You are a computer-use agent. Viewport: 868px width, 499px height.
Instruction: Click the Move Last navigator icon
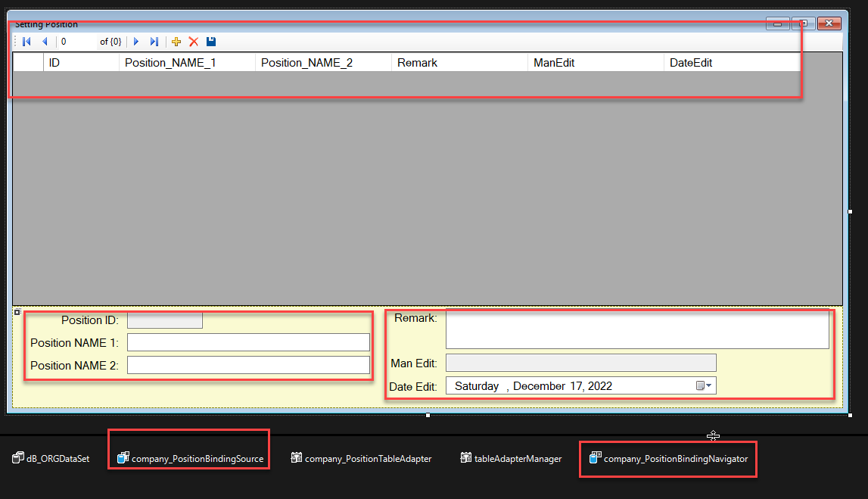click(x=154, y=42)
